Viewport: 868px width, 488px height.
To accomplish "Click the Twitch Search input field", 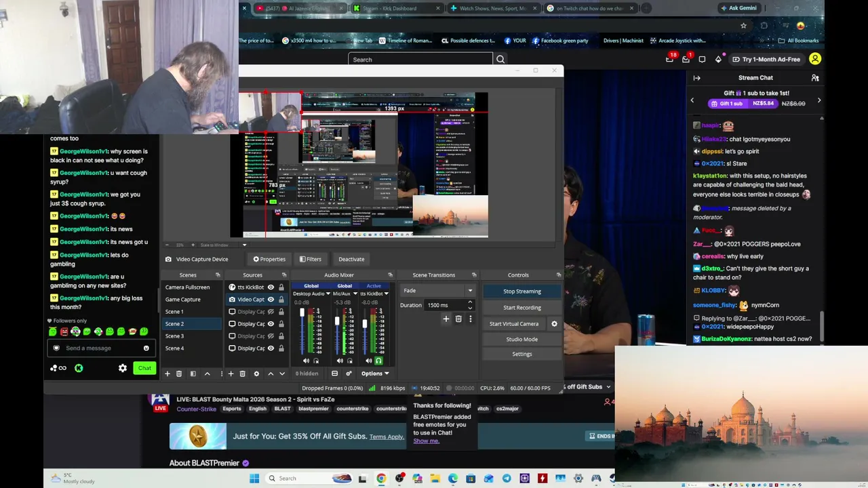I will click(x=420, y=60).
